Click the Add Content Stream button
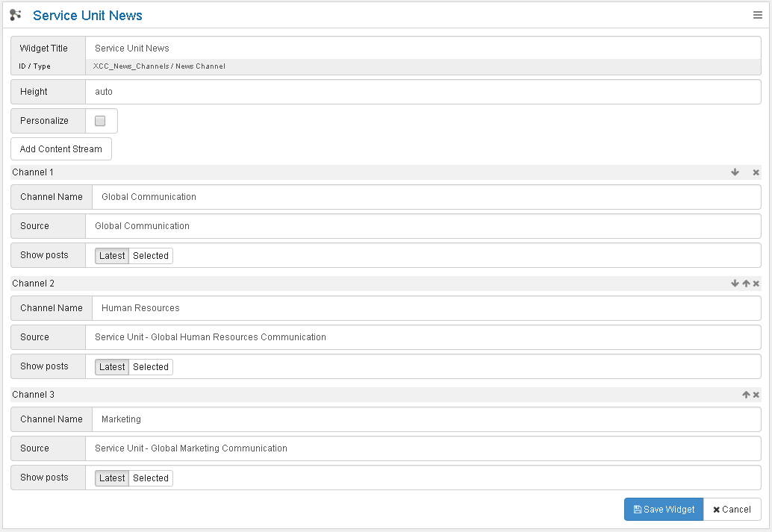The image size is (772, 532). 61,149
